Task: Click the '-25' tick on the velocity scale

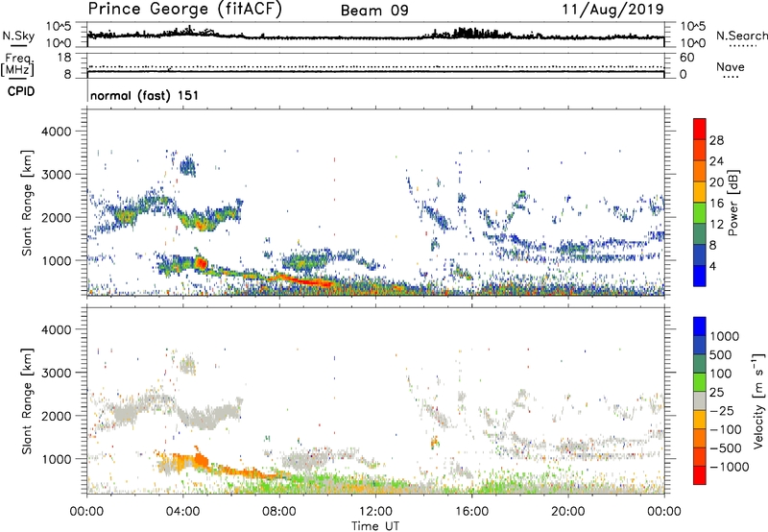Action: point(722,411)
